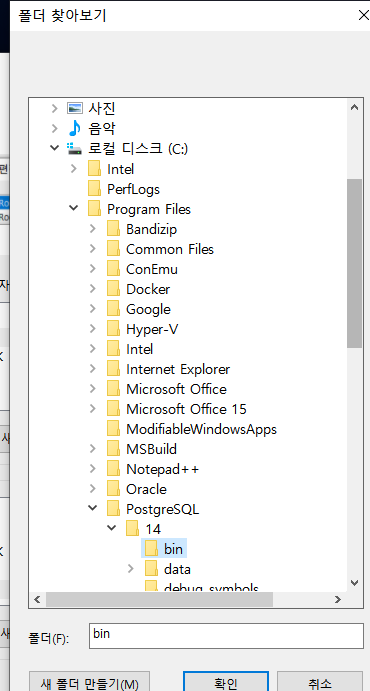Image resolution: width=370 pixels, height=691 pixels.
Task: Click the Pictures (사진) library icon
Action: coord(74,108)
